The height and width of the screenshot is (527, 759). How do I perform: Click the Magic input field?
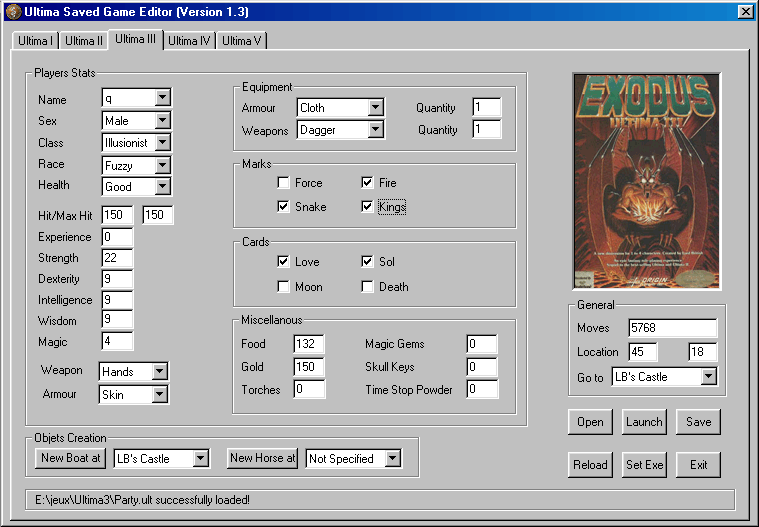pyautogui.click(x=117, y=341)
